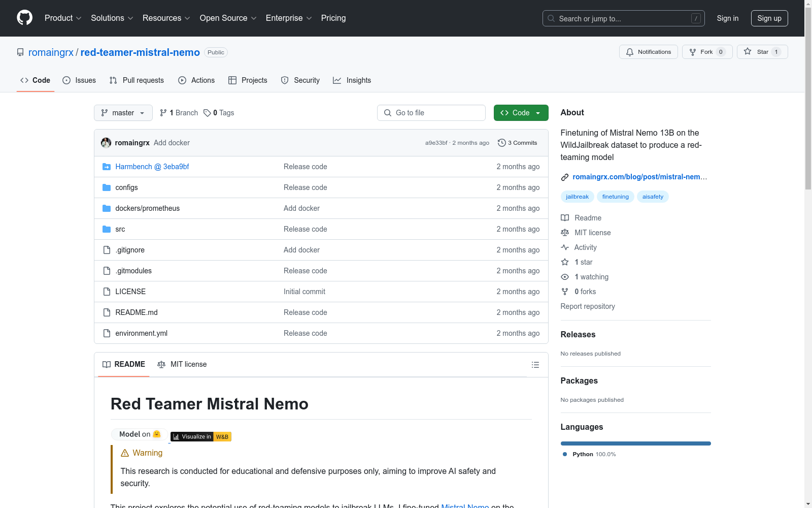The image size is (812, 508).
Task: Click the dockers/prometheus folder icon
Action: (x=107, y=208)
